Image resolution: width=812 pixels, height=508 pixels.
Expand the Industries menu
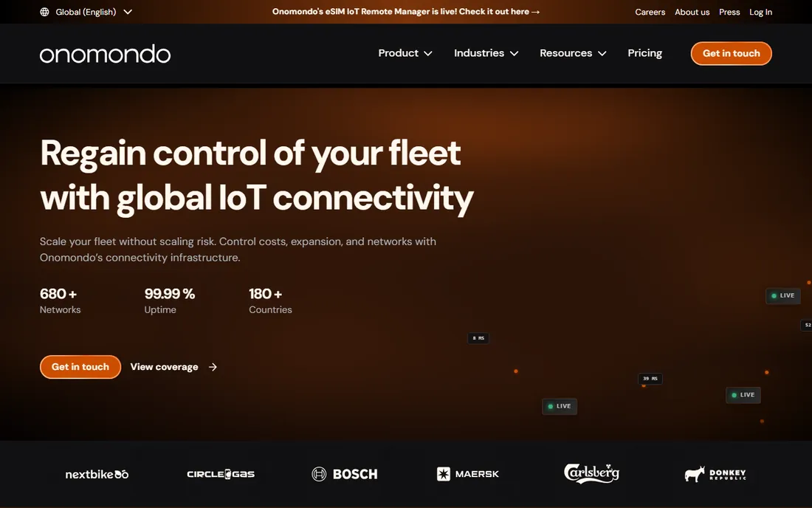click(x=486, y=53)
